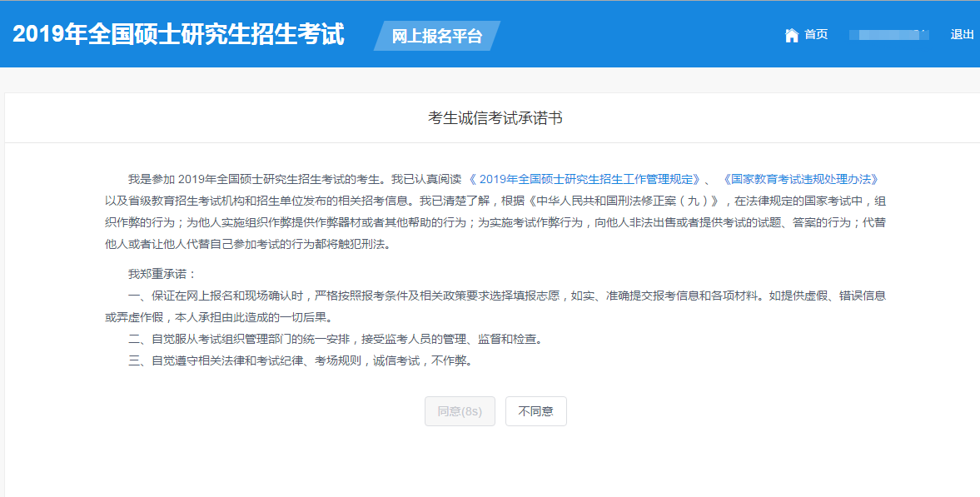
Task: Click the blurred username in the header
Action: click(888, 35)
